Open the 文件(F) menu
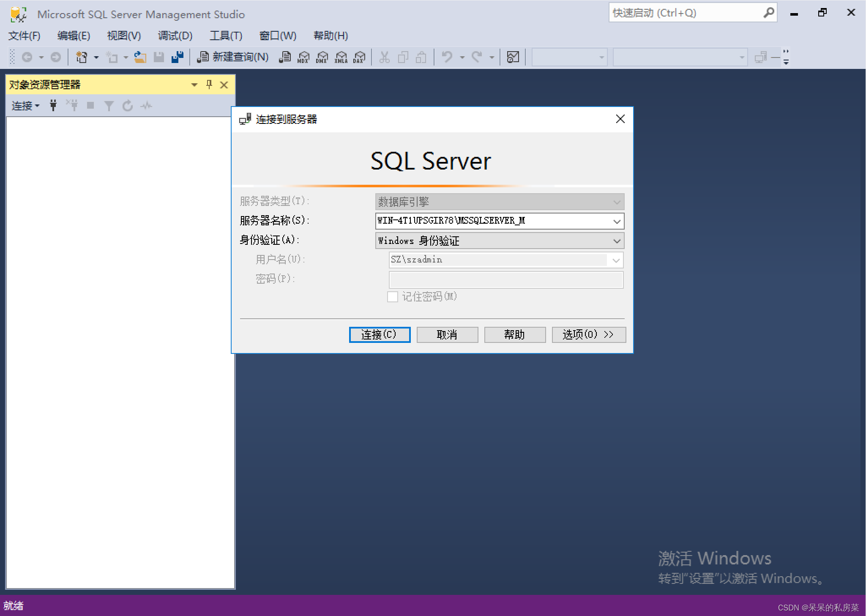Image resolution: width=866 pixels, height=616 pixels. click(25, 36)
